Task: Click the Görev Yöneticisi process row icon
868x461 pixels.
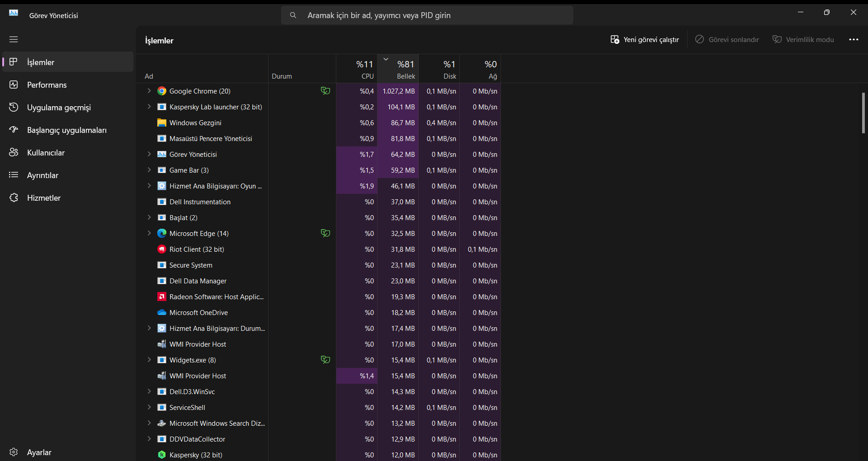Action: [162, 154]
